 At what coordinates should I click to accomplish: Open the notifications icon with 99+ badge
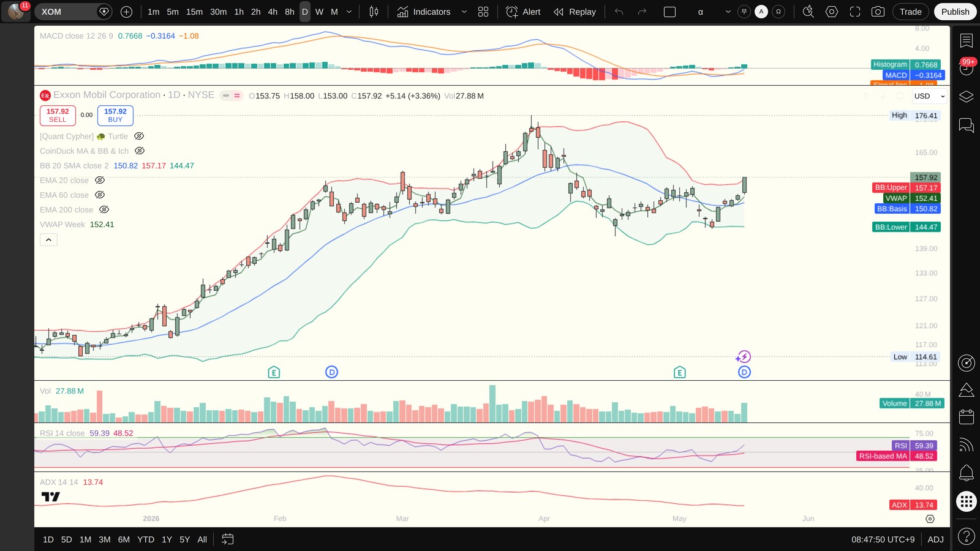967,67
